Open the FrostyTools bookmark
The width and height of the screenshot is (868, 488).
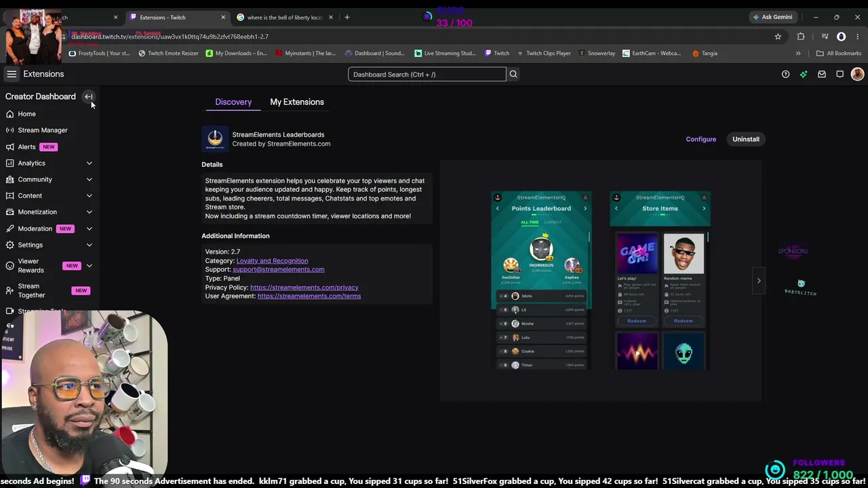click(x=100, y=53)
